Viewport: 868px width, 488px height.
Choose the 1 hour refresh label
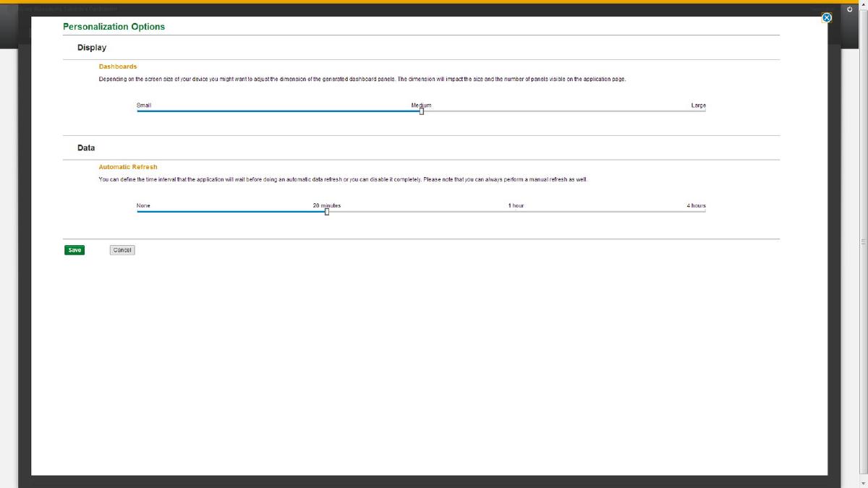point(516,206)
